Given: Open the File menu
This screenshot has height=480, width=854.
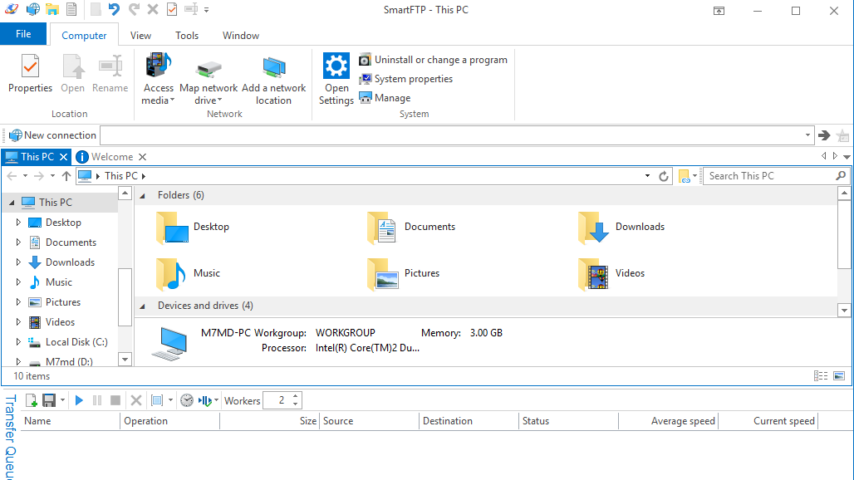Looking at the screenshot, I should point(23,34).
